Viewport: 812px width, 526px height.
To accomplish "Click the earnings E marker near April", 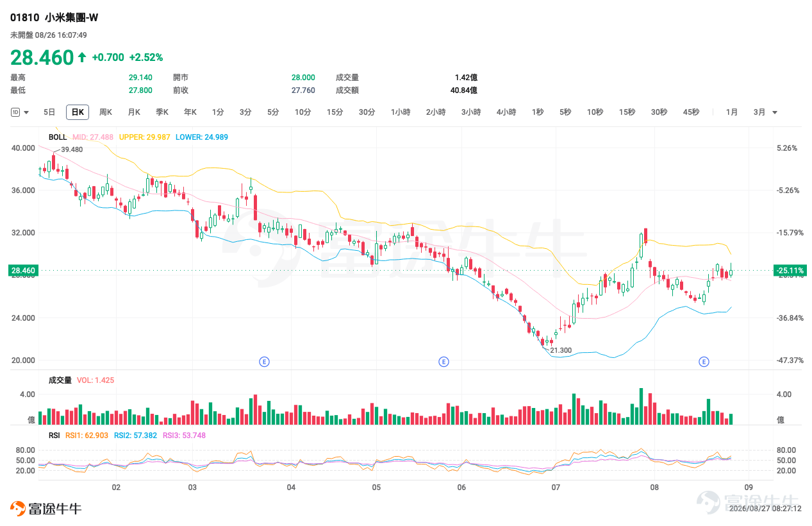I will coord(264,362).
